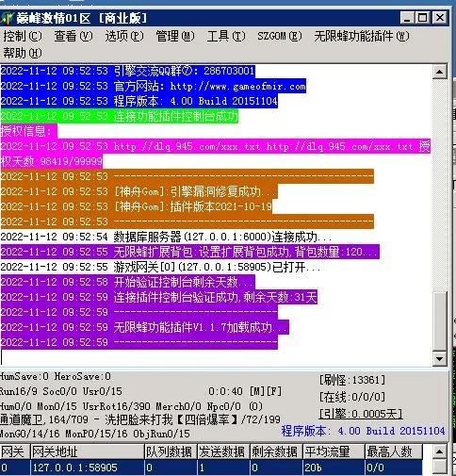This screenshot has height=476, width=456.
Task: Click log line with dlq.945.com URLs
Action: click(215, 146)
